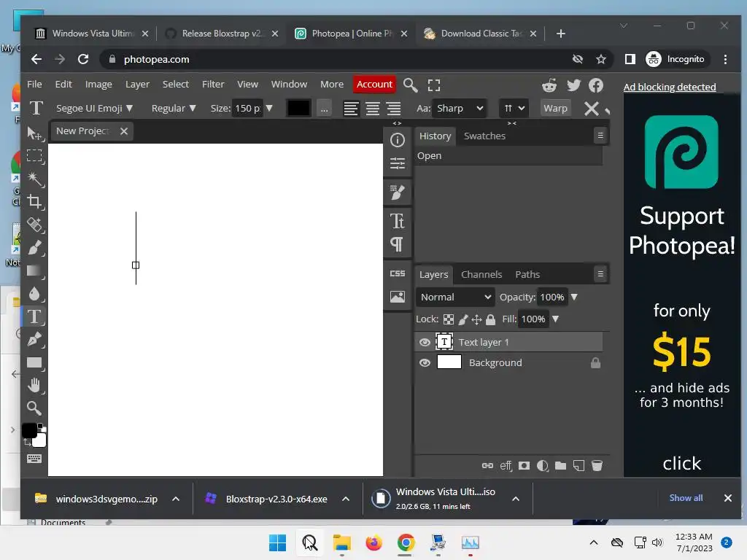Select the Zoom tool
Image resolution: width=747 pixels, height=560 pixels.
click(x=34, y=408)
